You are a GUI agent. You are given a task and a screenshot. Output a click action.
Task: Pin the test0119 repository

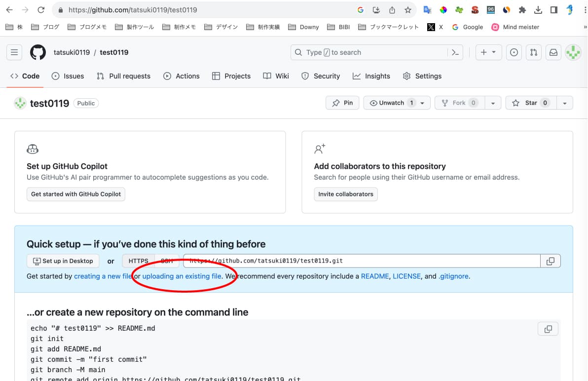pos(342,103)
